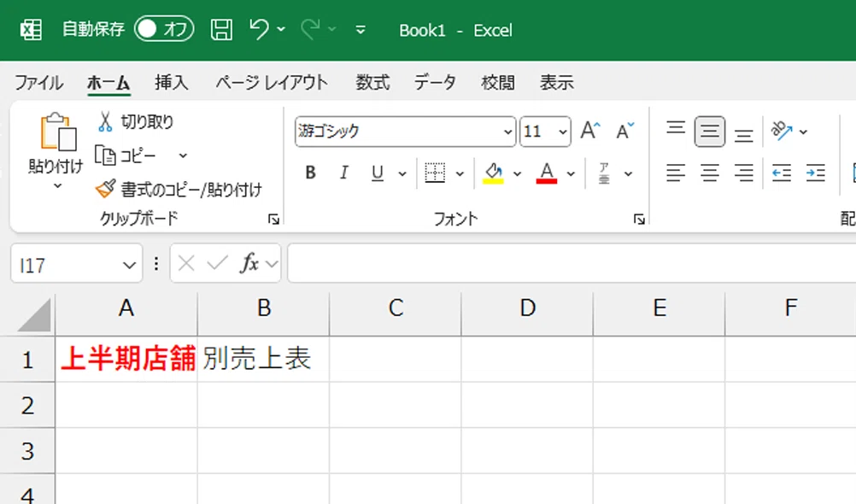Open the undo history dropdown

[x=281, y=29]
